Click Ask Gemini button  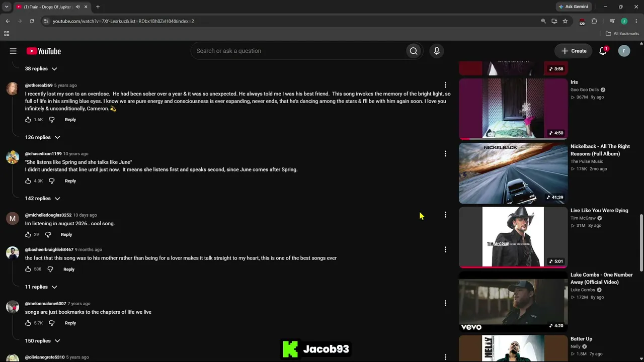[x=573, y=7]
